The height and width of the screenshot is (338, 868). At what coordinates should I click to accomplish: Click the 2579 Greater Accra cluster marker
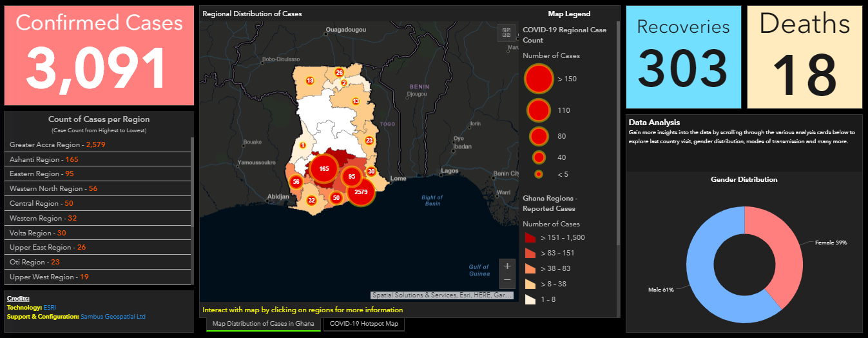click(361, 192)
